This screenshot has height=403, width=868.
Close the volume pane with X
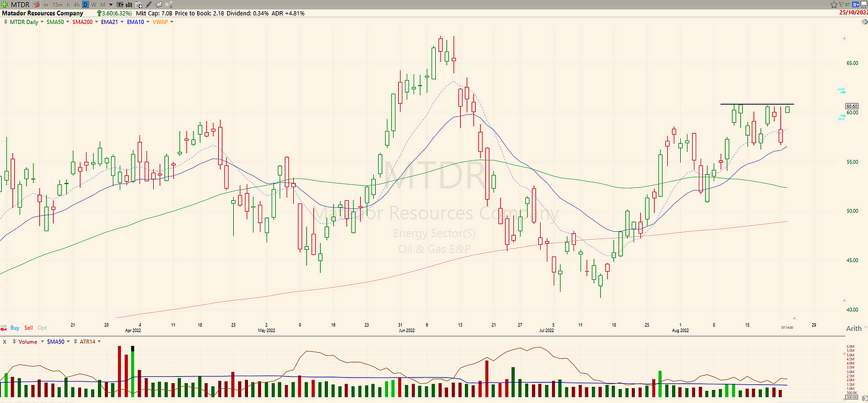click(x=4, y=342)
